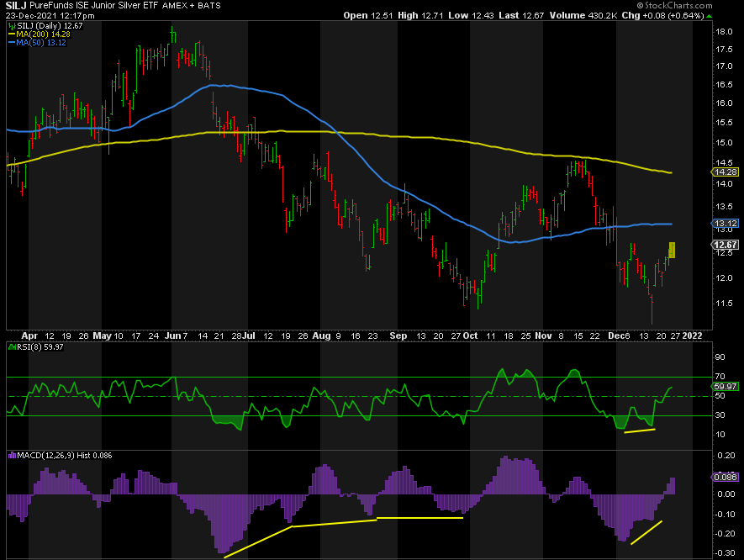Click the RSI(8) 59.97 panel label
744x560 pixels.
click(x=40, y=347)
